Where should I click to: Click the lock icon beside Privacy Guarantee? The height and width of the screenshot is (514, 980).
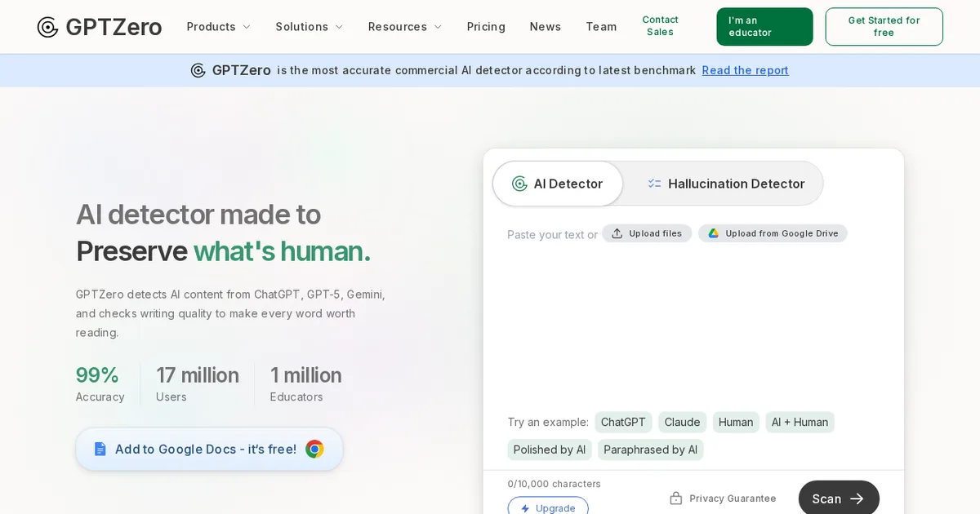(x=675, y=498)
